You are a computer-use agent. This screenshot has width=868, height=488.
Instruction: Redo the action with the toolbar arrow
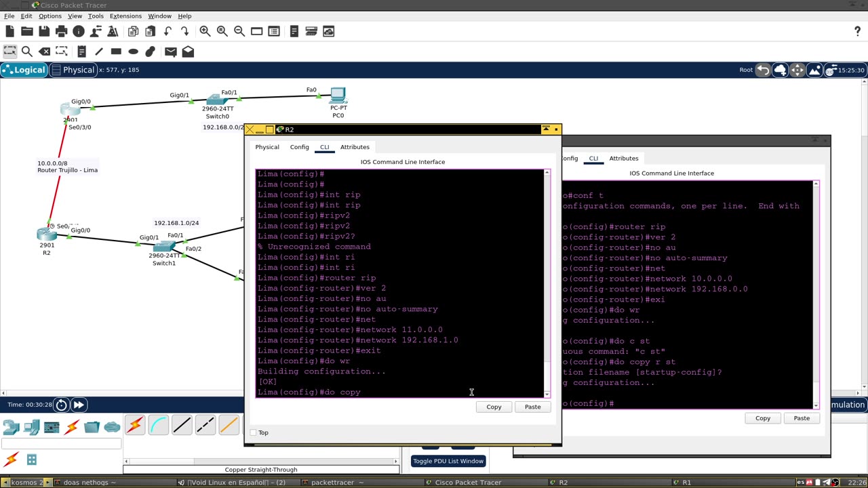[x=184, y=31]
